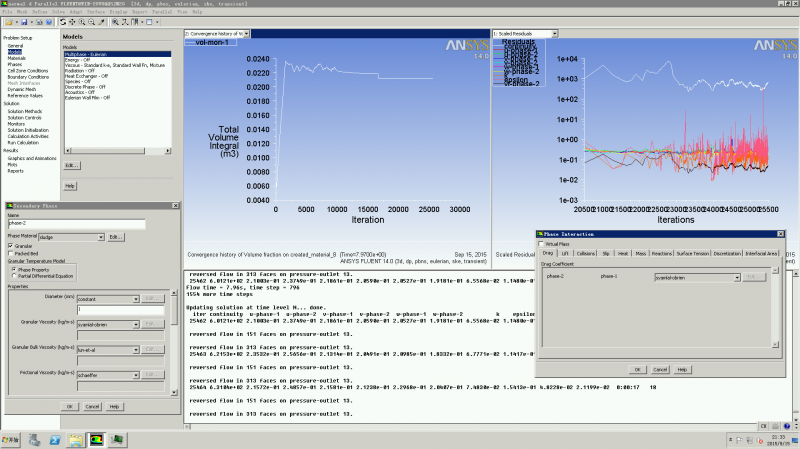Uncheck the Granular checkbox
The height and width of the screenshot is (449, 800).
point(11,245)
